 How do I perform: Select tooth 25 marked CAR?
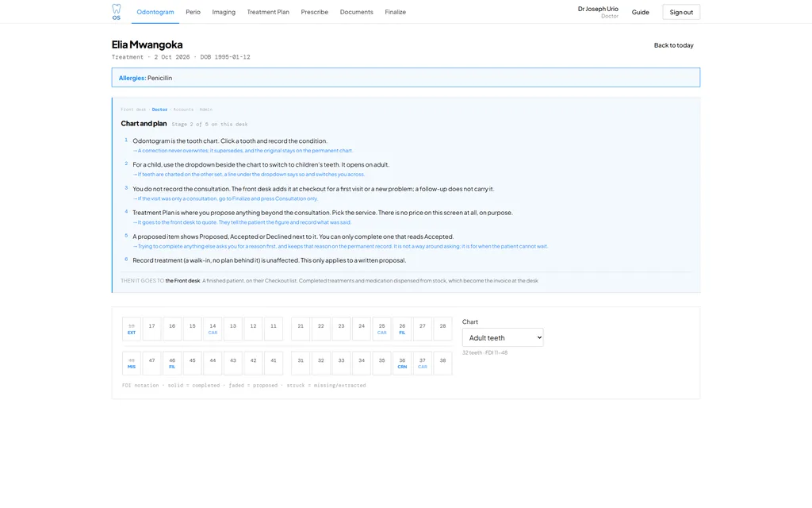point(381,329)
